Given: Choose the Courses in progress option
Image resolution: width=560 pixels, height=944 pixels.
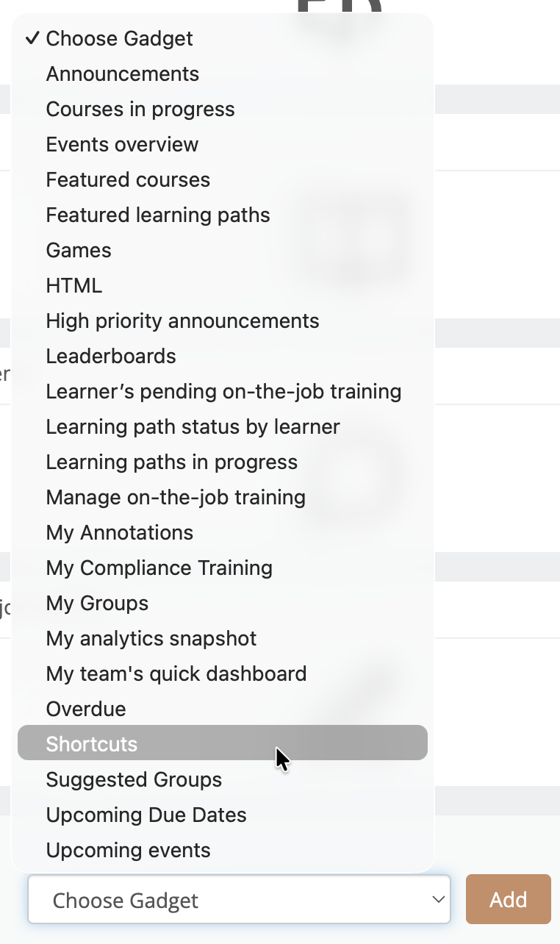Looking at the screenshot, I should (x=140, y=110).
